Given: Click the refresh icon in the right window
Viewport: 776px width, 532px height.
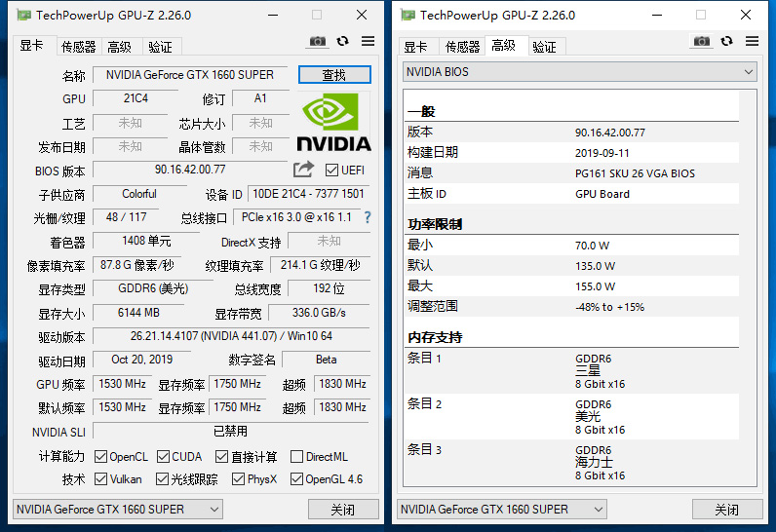Looking at the screenshot, I should (726, 41).
